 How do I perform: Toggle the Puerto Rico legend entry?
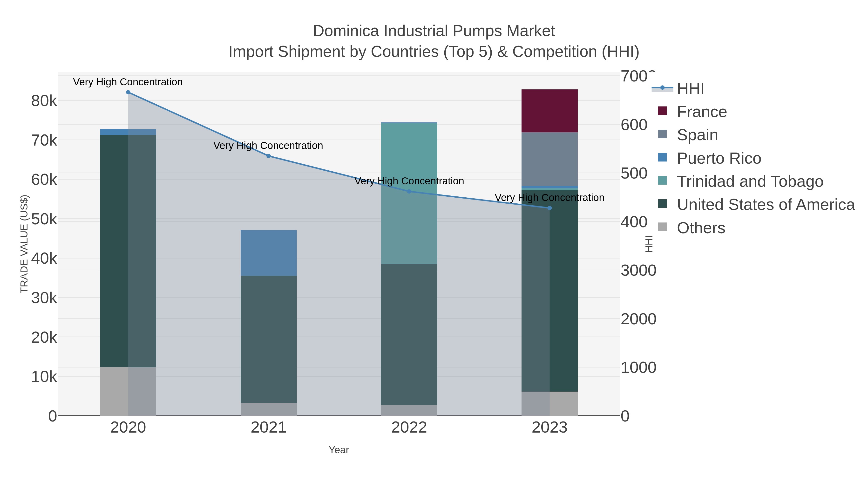pyautogui.click(x=710, y=158)
